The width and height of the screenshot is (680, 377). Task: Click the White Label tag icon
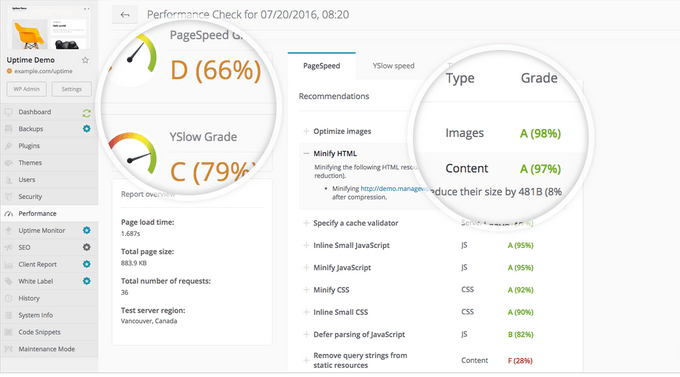click(8, 281)
